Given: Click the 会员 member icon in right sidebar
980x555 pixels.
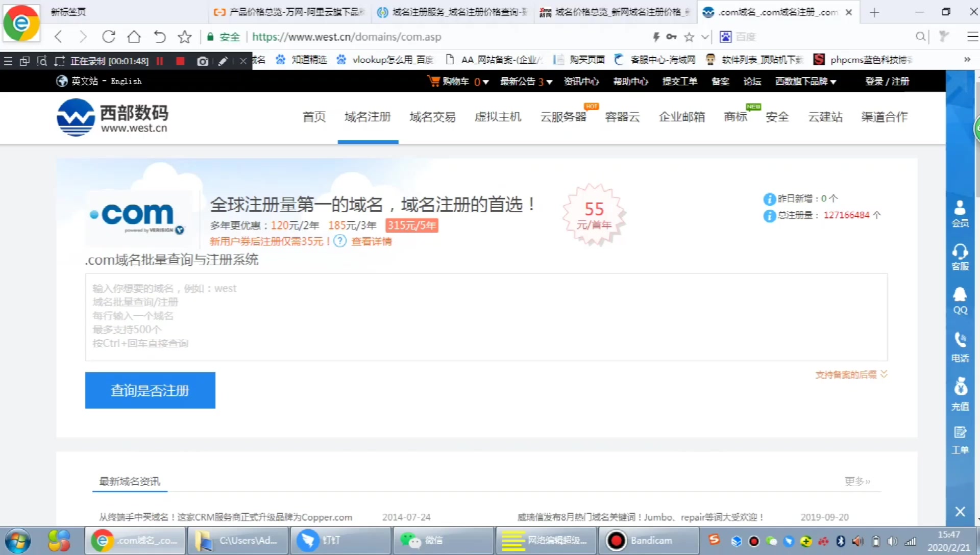Looking at the screenshot, I should 960,214.
